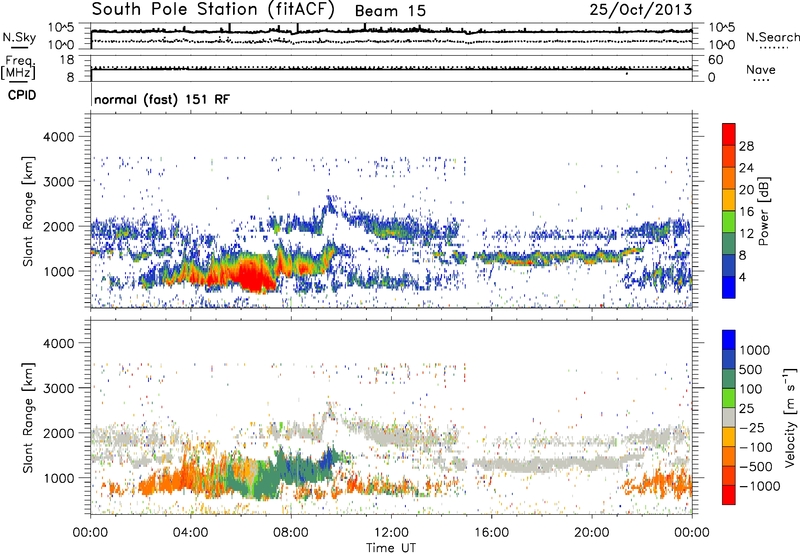The width and height of the screenshot is (800, 554).
Task: Pick Power colorbar orange segment between 20 and 24
Action: [729, 179]
